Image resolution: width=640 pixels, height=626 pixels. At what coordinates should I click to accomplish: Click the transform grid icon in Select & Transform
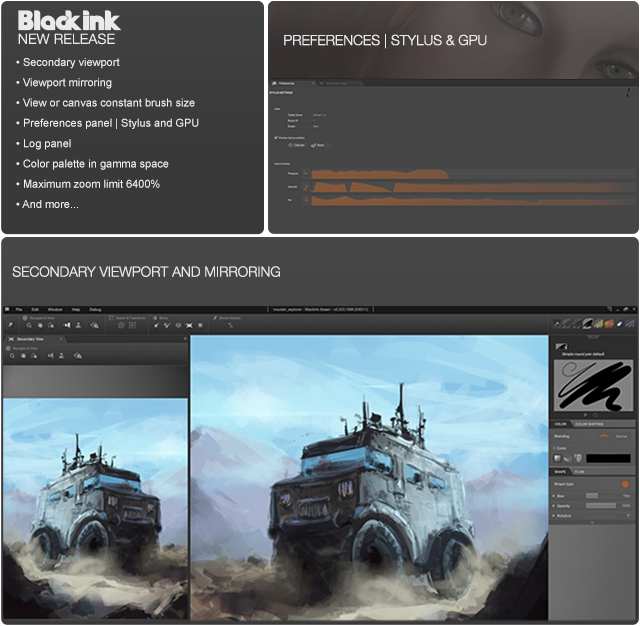click(x=133, y=325)
